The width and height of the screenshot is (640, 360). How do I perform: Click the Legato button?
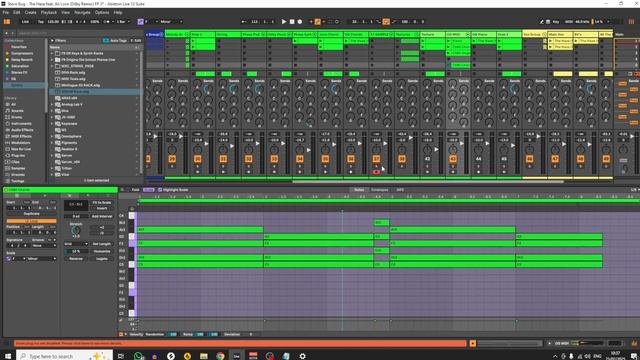pos(102,258)
